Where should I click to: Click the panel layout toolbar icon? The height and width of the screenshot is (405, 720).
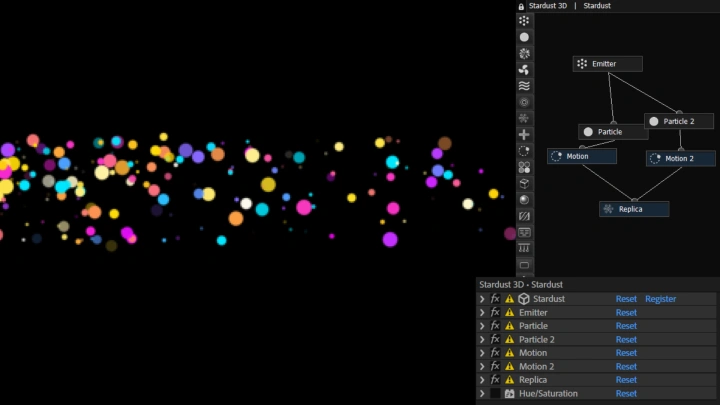pos(524,232)
